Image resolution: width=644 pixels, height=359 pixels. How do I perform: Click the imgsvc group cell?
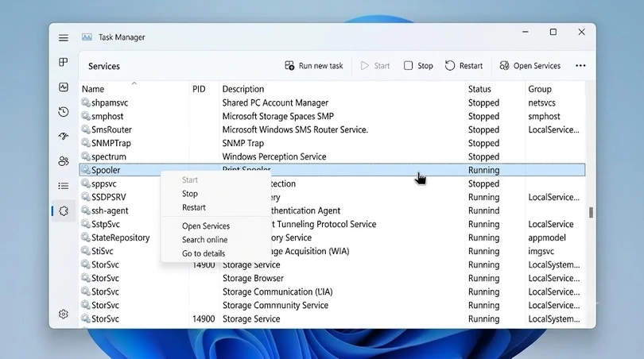(x=541, y=251)
